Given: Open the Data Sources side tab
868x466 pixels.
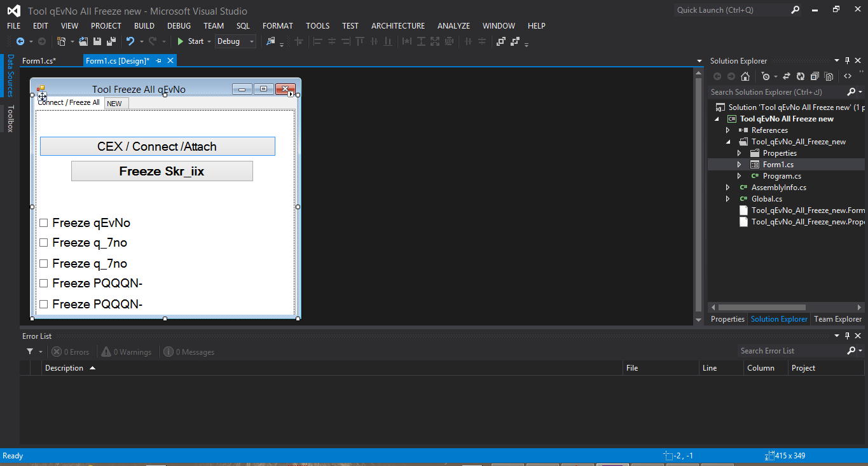Looking at the screenshot, I should pyautogui.click(x=10, y=75).
